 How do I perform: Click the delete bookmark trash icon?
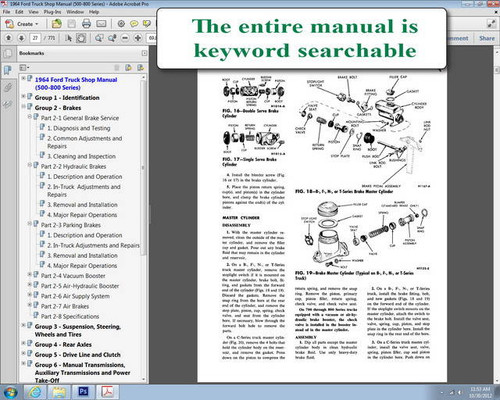(x=117, y=68)
